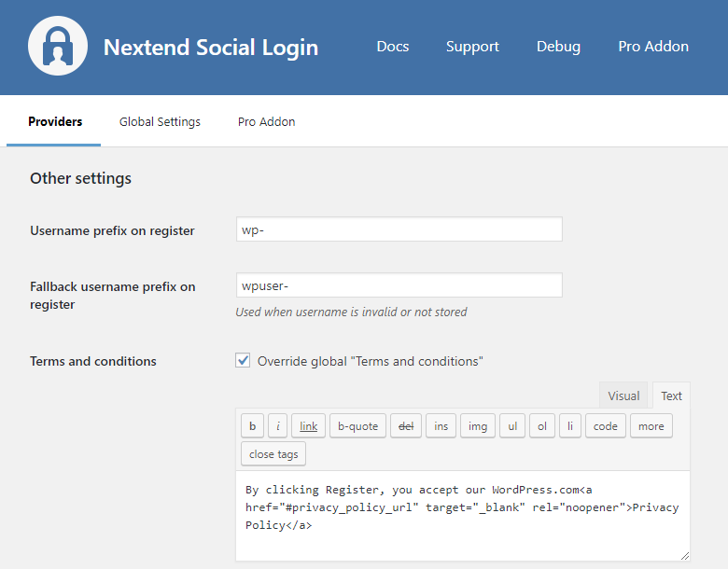Click the Nextend Social Login padlock logo

tap(58, 47)
